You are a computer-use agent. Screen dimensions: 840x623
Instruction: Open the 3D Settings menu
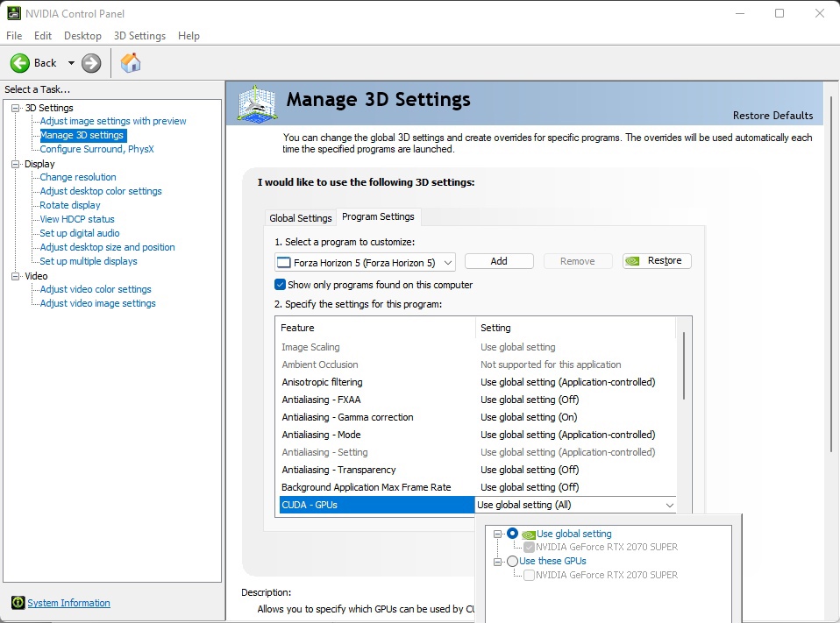139,36
